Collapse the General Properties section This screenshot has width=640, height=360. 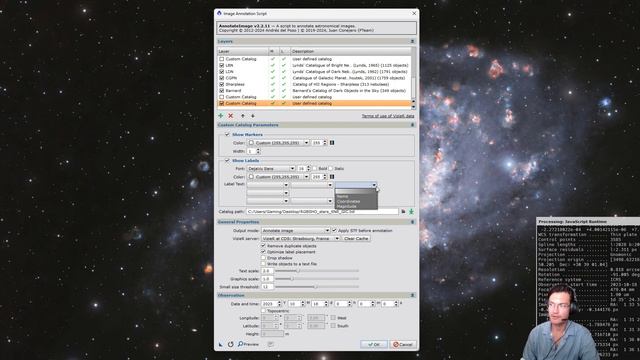(412, 222)
